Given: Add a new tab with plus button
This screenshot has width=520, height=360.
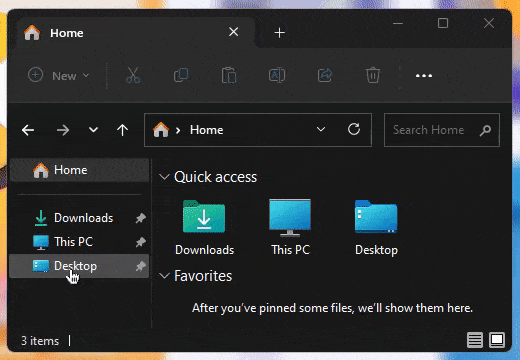Looking at the screenshot, I should coord(279,33).
